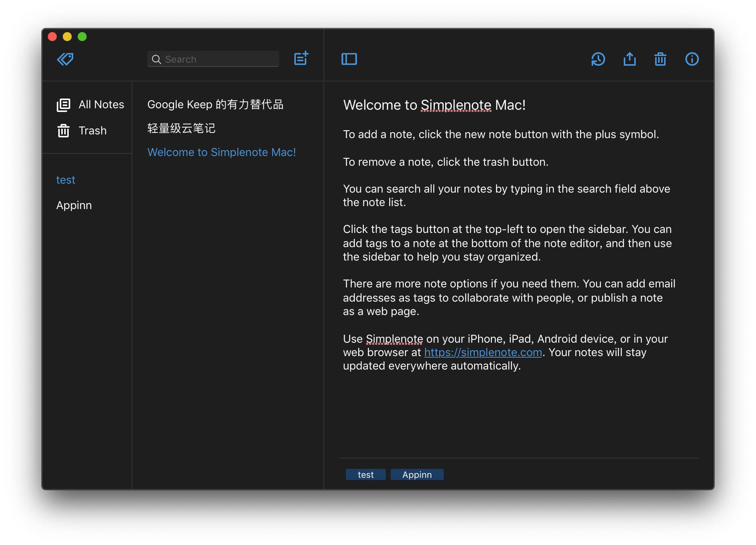Screen dimensions: 756x545
Task: Click into the Search notes field
Action: (213, 59)
